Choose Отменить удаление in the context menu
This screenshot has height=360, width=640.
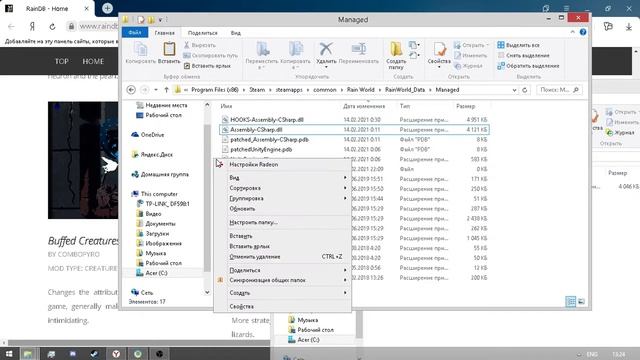[282, 257]
